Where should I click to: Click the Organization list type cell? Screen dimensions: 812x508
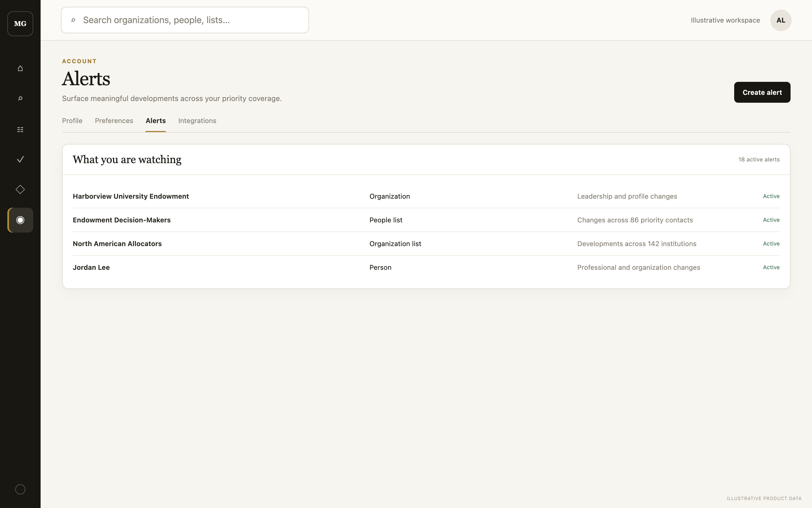(x=395, y=244)
